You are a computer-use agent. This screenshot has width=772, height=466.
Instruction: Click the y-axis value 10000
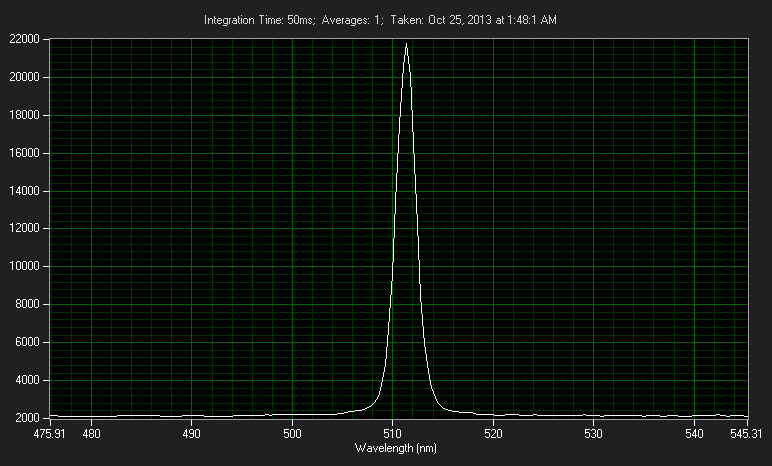[25, 266]
